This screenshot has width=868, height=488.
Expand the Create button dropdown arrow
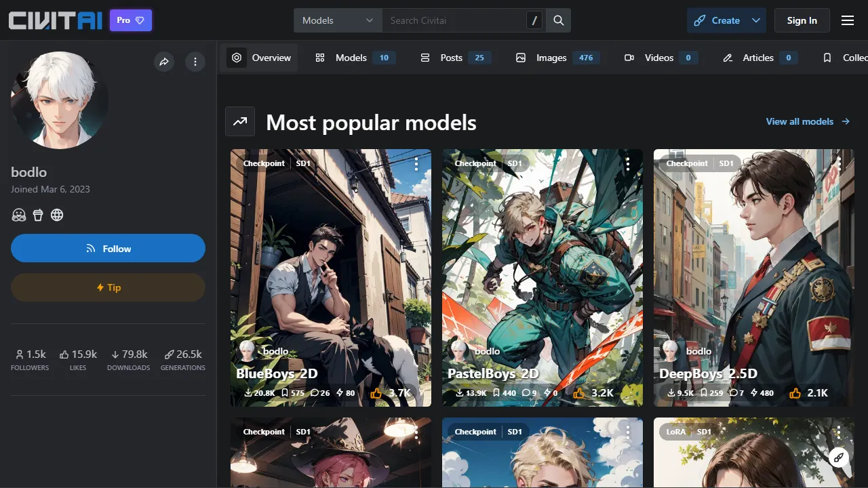pyautogui.click(x=755, y=20)
